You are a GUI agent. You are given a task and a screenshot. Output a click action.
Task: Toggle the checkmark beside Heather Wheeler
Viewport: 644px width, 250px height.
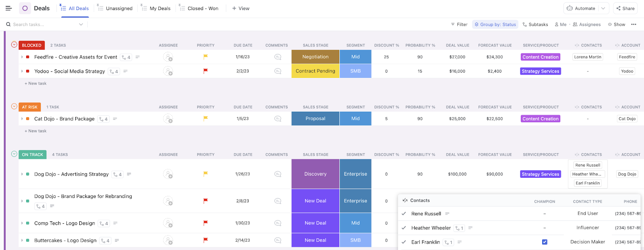404,228
